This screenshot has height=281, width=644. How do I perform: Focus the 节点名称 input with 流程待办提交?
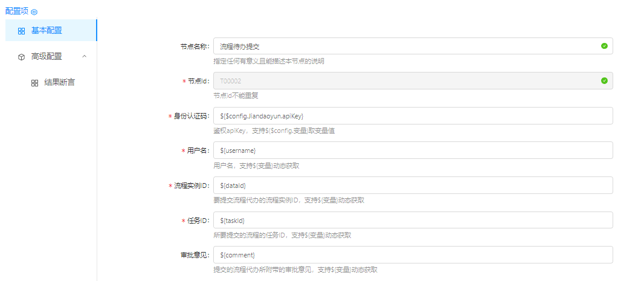[405, 46]
